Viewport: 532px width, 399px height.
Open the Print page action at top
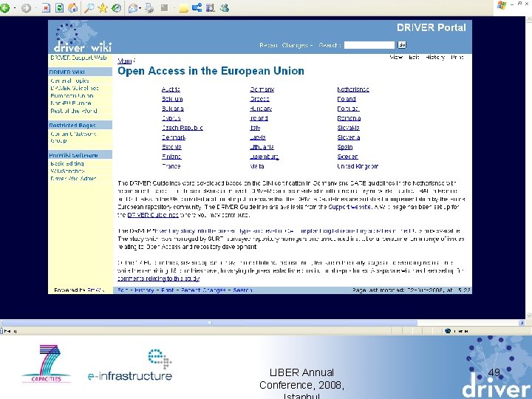pos(457,58)
